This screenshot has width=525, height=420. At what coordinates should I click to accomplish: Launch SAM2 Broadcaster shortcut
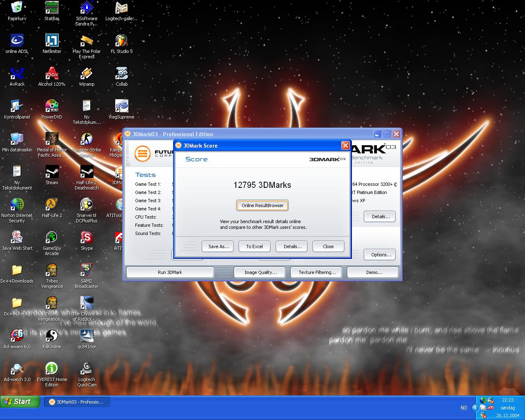[87, 276]
